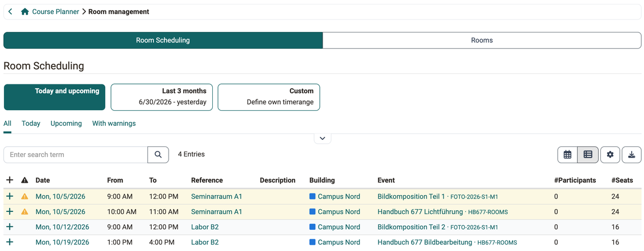Open Mon, 10/19/2026 date link
Image resolution: width=644 pixels, height=251 pixels.
[x=62, y=242]
